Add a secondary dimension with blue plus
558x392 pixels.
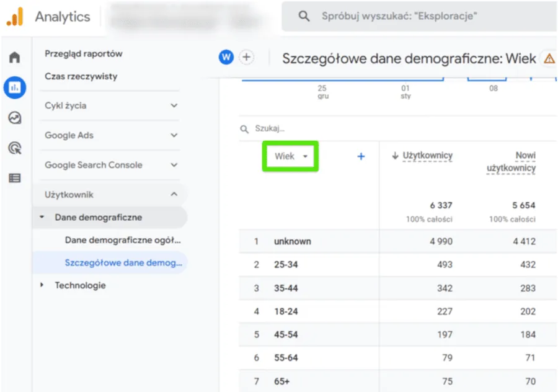click(x=361, y=157)
